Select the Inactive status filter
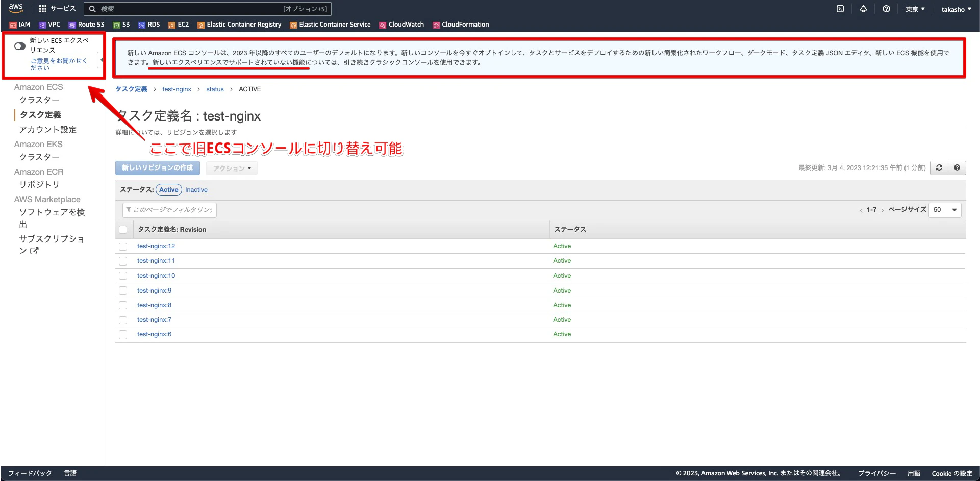980x481 pixels. coord(196,190)
